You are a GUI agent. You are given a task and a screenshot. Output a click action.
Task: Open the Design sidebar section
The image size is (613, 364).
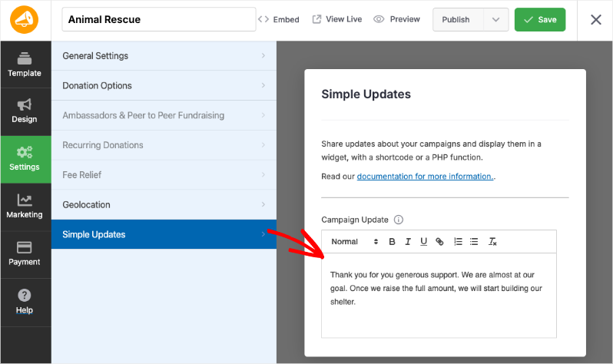[x=25, y=111]
